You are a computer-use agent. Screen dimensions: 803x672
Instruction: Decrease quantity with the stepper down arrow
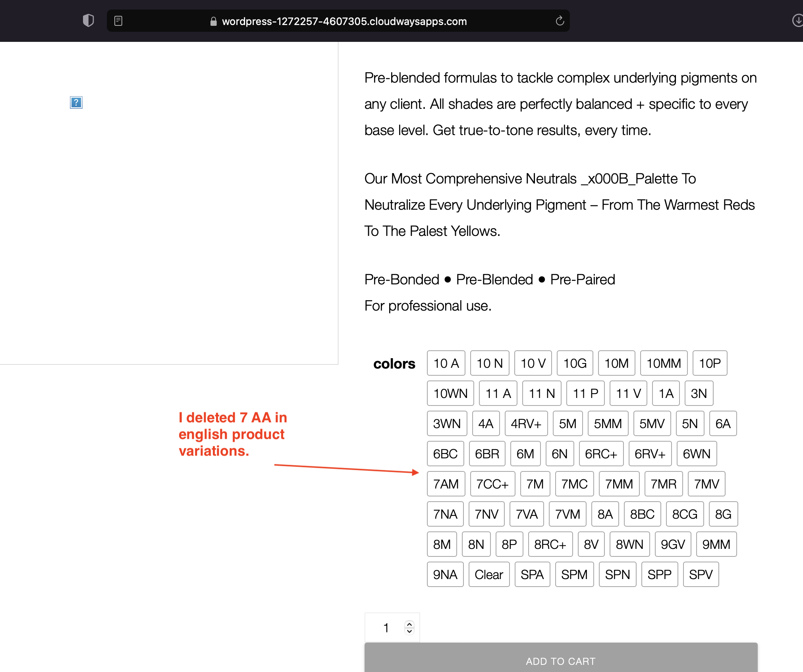coord(409,631)
